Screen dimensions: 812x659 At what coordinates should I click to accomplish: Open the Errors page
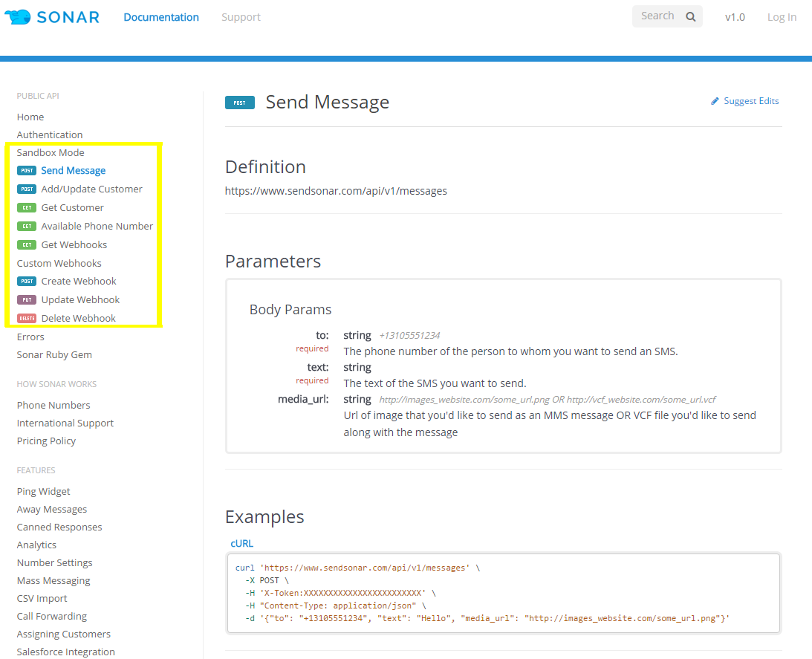(x=30, y=337)
